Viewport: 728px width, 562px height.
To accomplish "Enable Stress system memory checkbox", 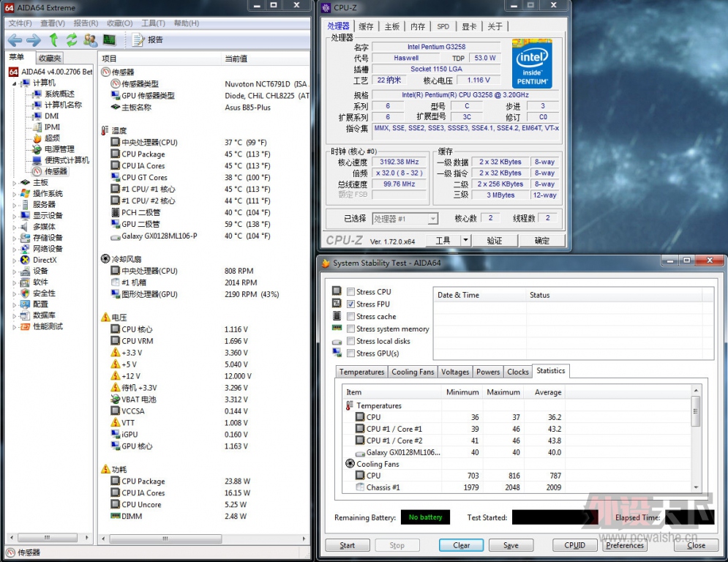I will 351,329.
